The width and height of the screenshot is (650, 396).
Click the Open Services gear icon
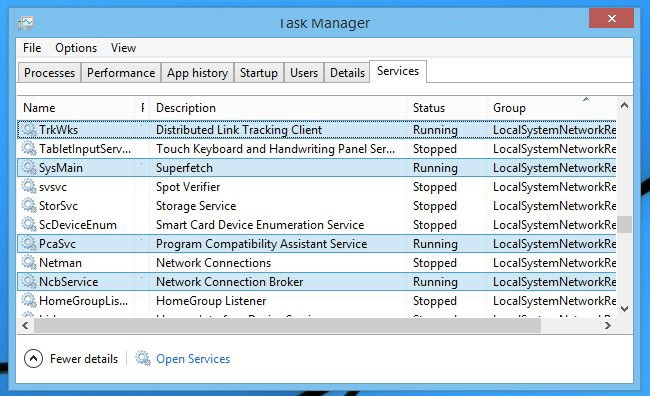(143, 358)
